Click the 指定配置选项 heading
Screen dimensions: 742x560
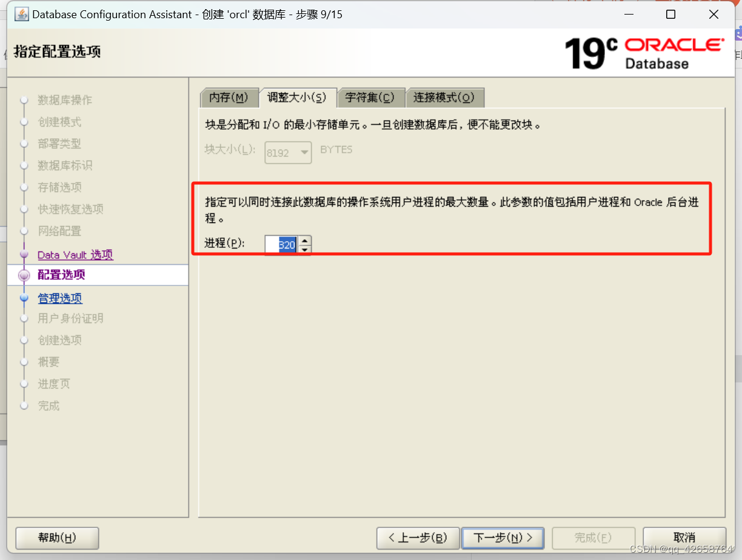tap(57, 52)
